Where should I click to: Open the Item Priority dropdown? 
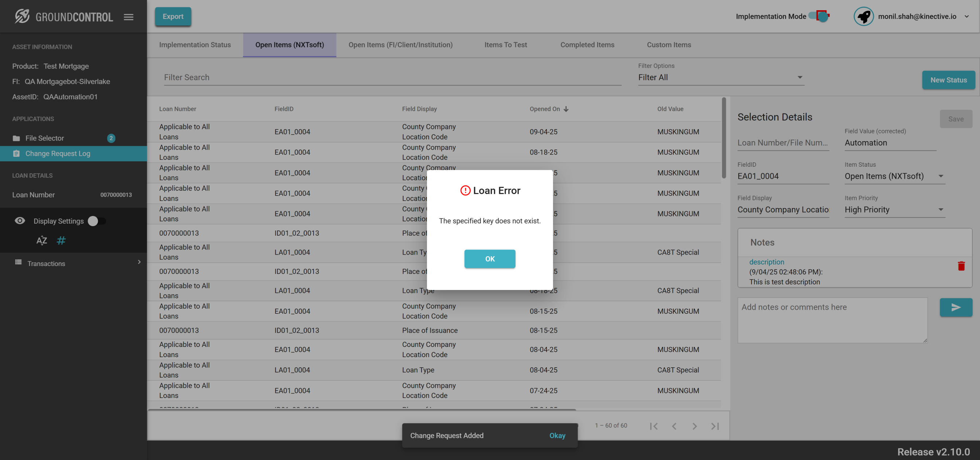pyautogui.click(x=894, y=209)
